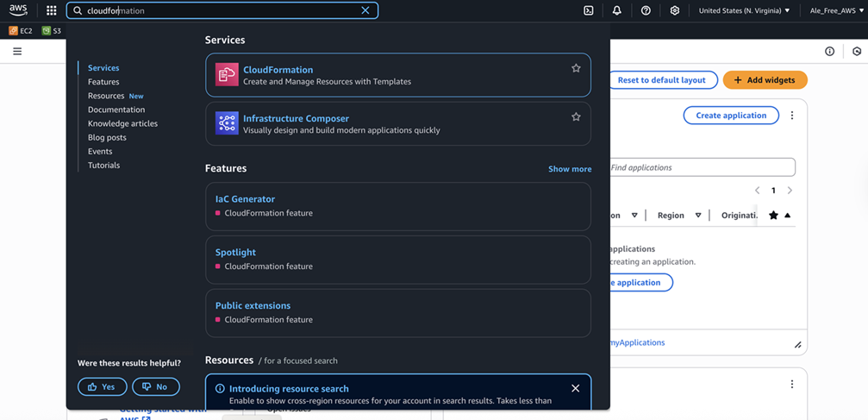The height and width of the screenshot is (420, 868).
Task: Click the myApplications widget corner handle icon
Action: (797, 345)
